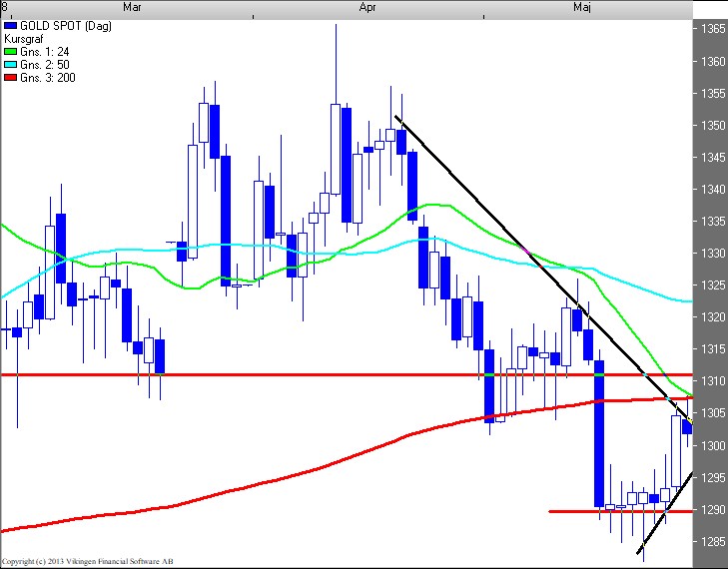Click the 1335 price axis label
728x569 pixels.
coord(713,221)
